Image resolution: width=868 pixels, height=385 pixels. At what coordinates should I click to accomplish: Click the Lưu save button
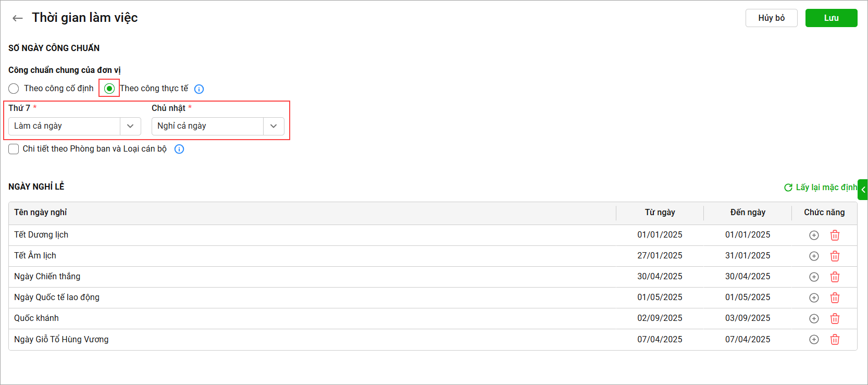click(831, 18)
